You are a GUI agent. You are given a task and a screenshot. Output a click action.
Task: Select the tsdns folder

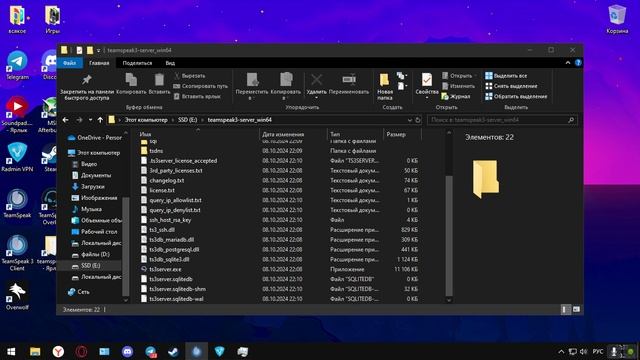click(152, 151)
